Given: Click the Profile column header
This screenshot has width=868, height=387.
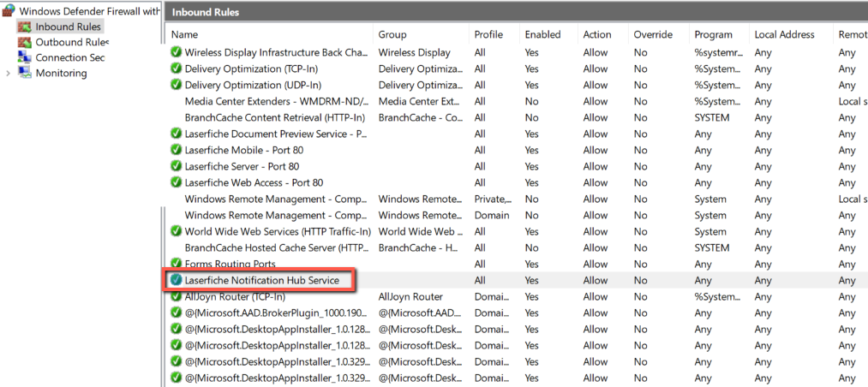Looking at the screenshot, I should [489, 34].
